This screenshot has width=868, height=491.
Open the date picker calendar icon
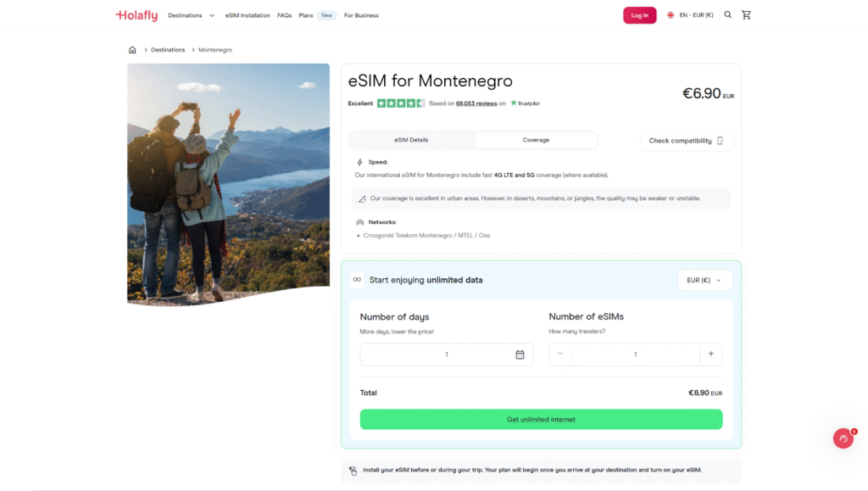(520, 354)
